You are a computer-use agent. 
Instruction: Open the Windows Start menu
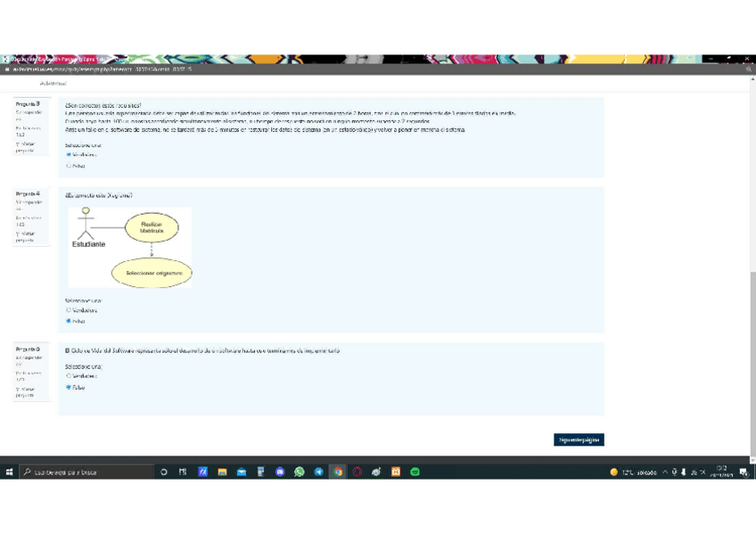pyautogui.click(x=9, y=472)
